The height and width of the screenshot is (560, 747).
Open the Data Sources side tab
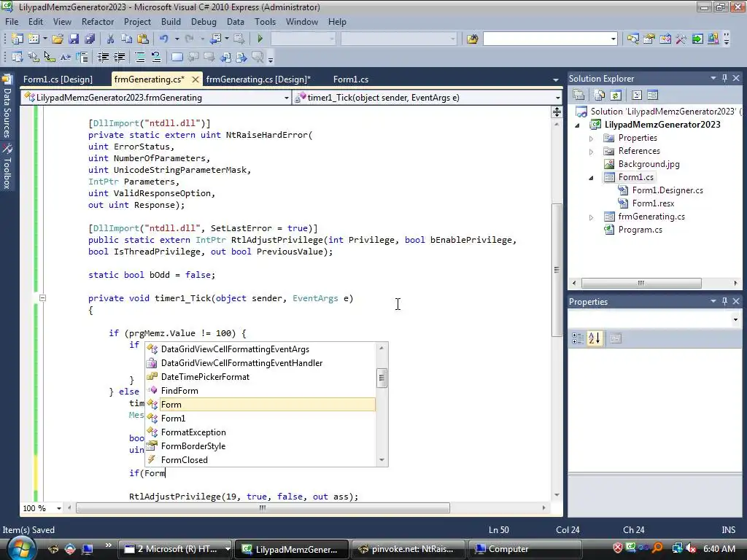[7, 107]
